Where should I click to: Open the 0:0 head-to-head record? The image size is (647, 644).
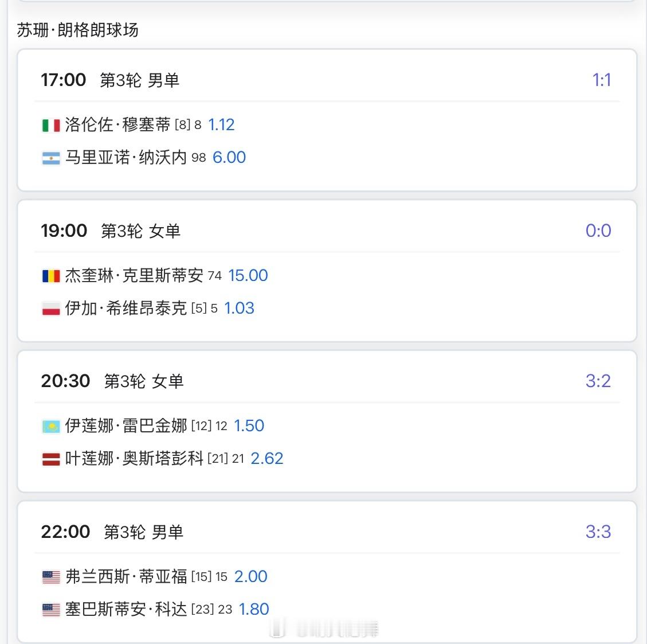click(598, 231)
